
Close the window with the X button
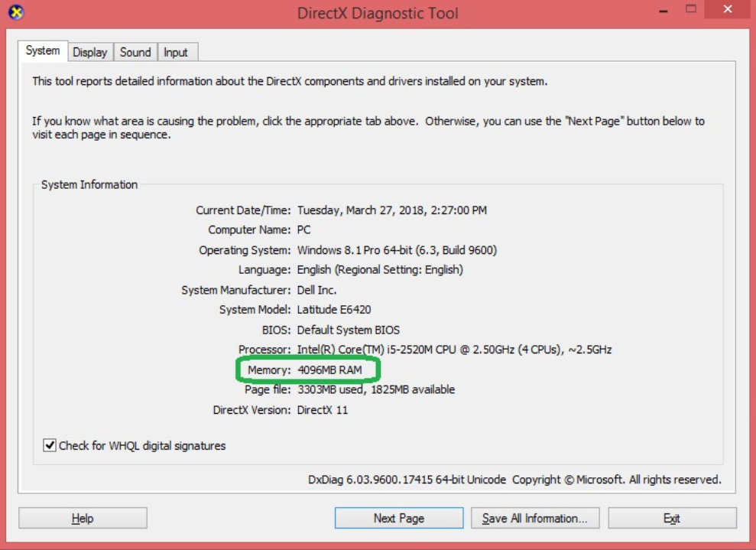pos(728,8)
